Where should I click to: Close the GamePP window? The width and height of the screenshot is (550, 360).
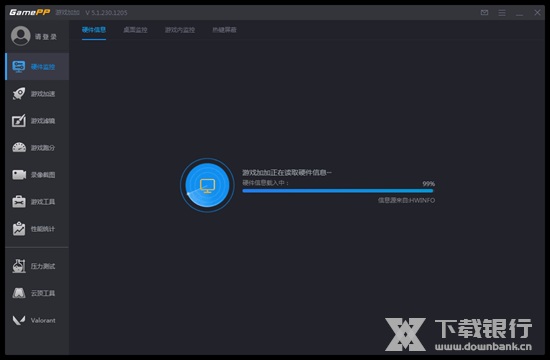(x=537, y=13)
